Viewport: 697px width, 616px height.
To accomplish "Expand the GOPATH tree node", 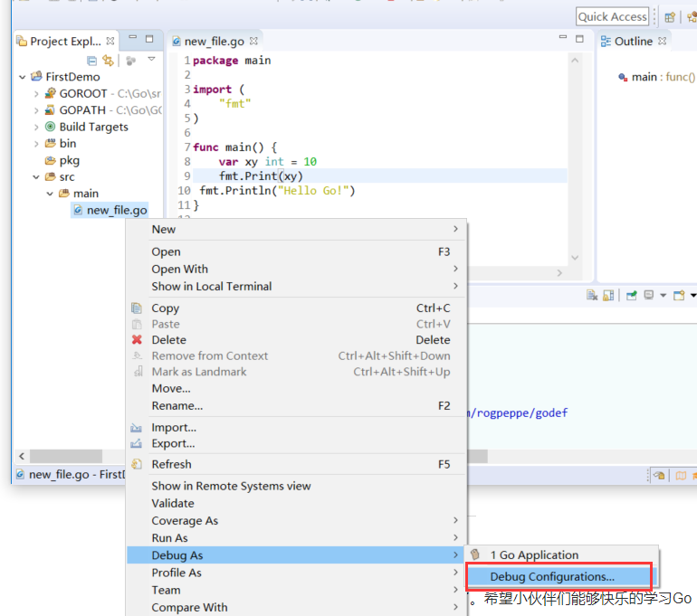I will tap(36, 110).
